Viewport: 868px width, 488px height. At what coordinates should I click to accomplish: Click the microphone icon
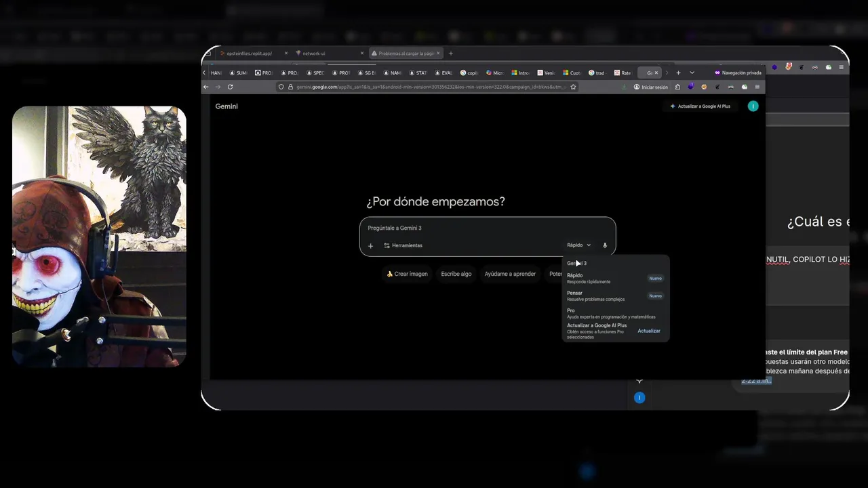(x=605, y=245)
